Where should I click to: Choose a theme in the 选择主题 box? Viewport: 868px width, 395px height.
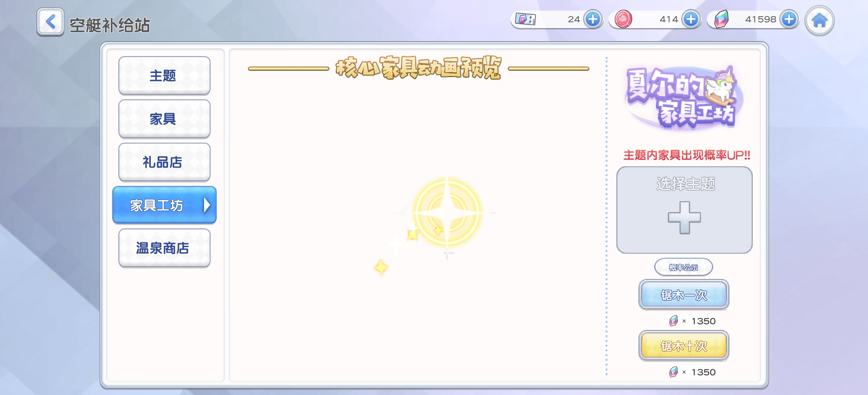click(x=684, y=210)
